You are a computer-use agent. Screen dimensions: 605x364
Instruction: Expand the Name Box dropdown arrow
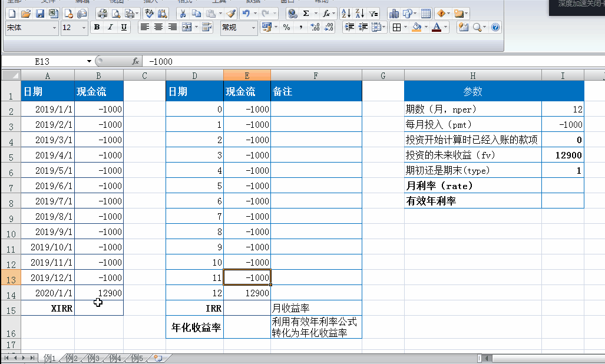[89, 61]
